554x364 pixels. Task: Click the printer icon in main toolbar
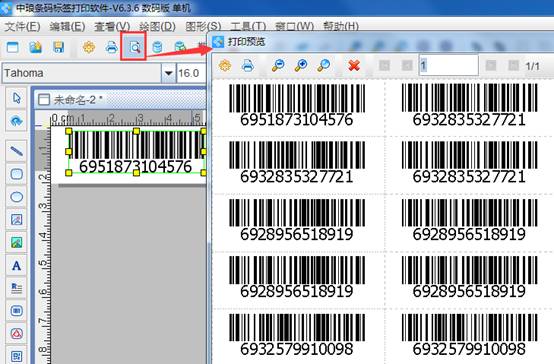tap(111, 47)
